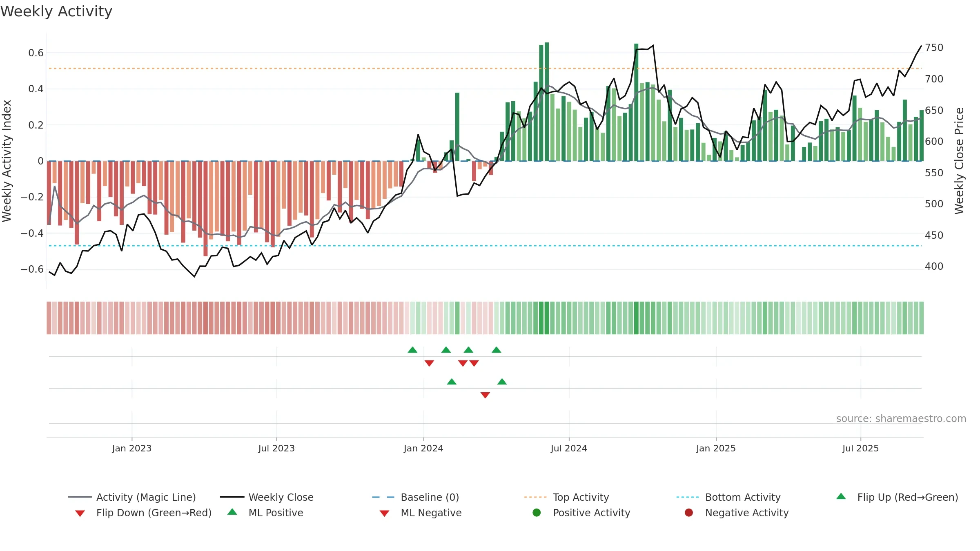Screen dimensions: 980x551
Task: Toggle the Bottom Activity dotted legend entry
Action: tap(728, 497)
